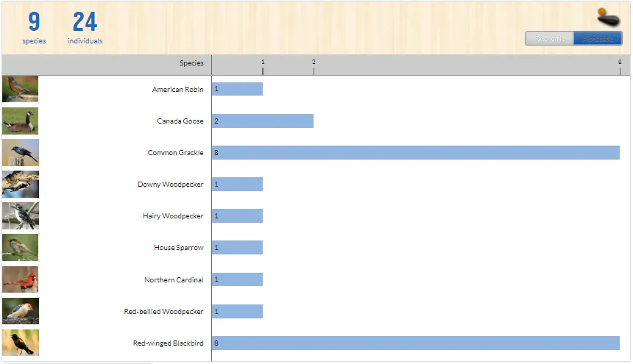
Task: Click the House Sparrow count bar
Action: point(237,247)
